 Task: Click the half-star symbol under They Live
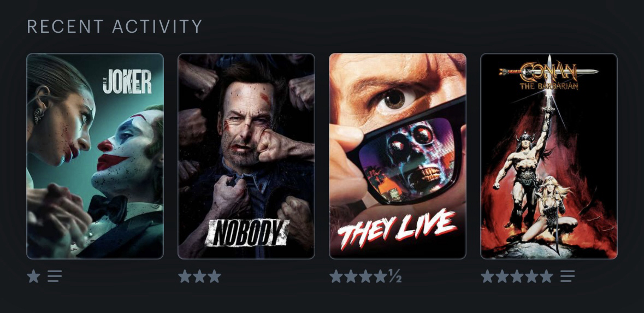click(394, 276)
